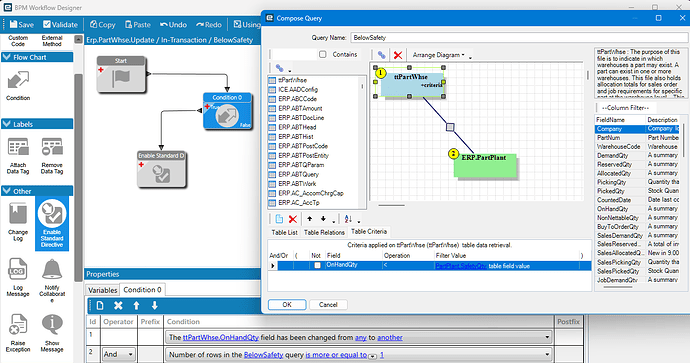Click the Column Filter input field
This screenshot has width=690, height=363.
click(x=627, y=108)
